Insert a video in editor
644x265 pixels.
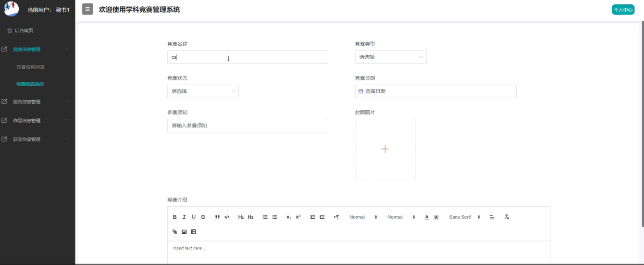click(x=194, y=232)
